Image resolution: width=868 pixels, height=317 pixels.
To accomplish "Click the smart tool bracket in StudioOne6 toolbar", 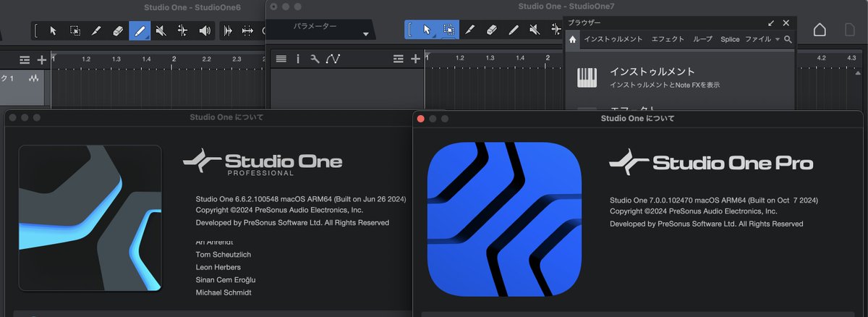I will pyautogui.click(x=37, y=30).
